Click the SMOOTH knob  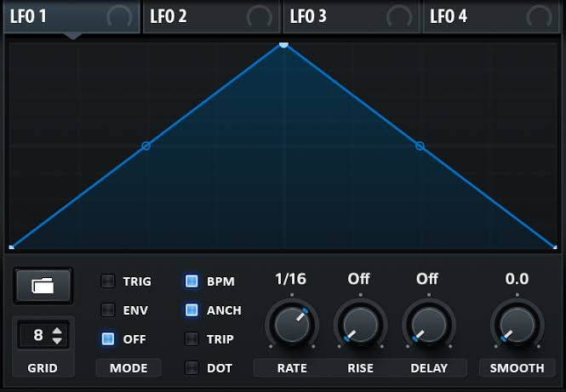click(517, 325)
